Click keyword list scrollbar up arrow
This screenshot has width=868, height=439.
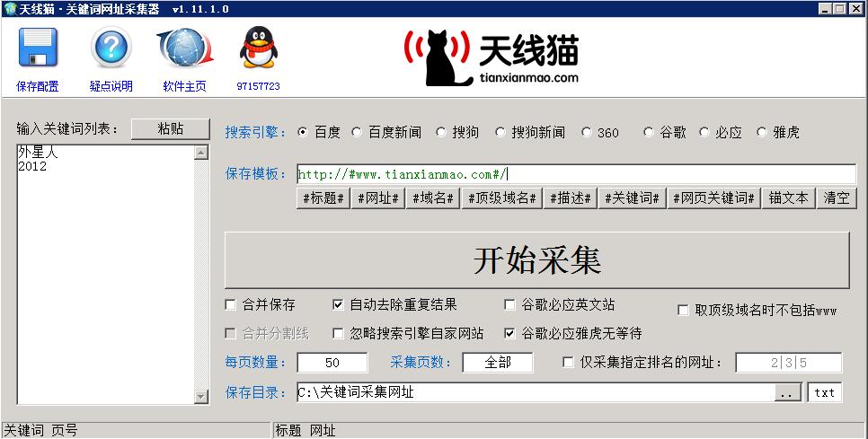coord(201,153)
